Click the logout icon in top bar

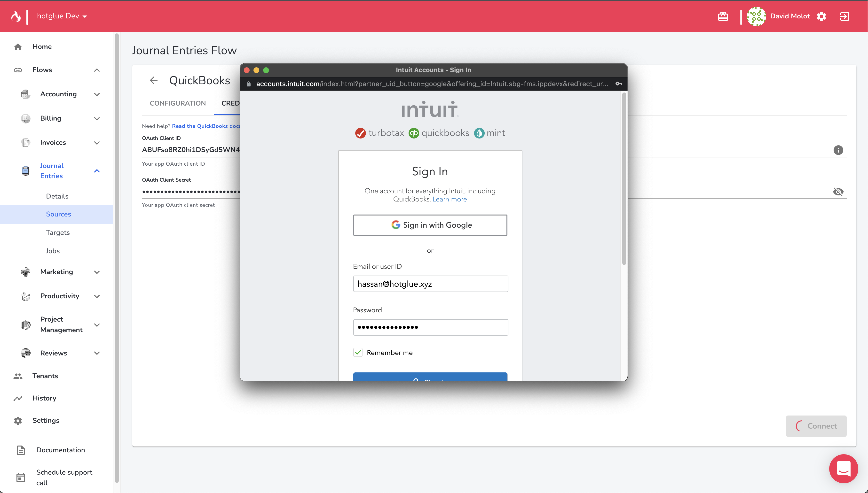(844, 16)
